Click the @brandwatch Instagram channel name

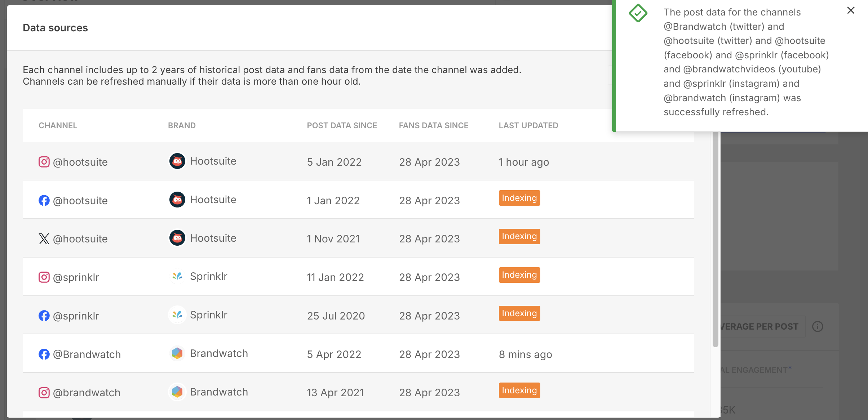(87, 393)
